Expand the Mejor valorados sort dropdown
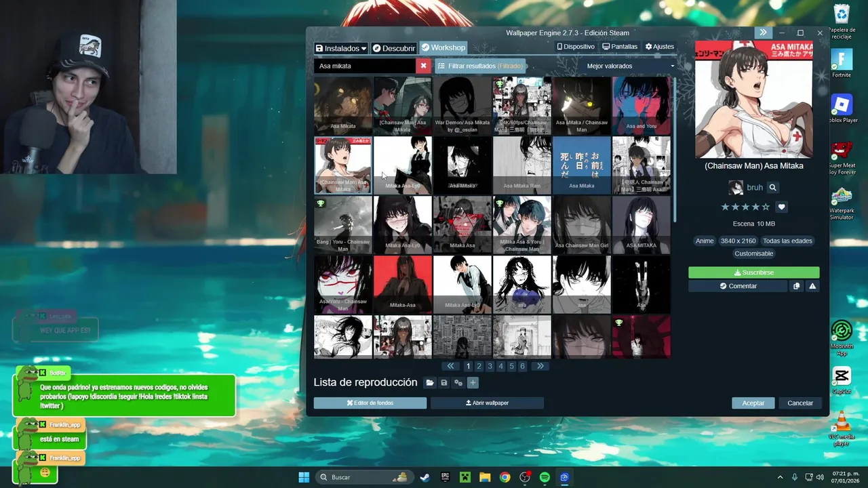The height and width of the screenshot is (488, 868). [x=630, y=66]
